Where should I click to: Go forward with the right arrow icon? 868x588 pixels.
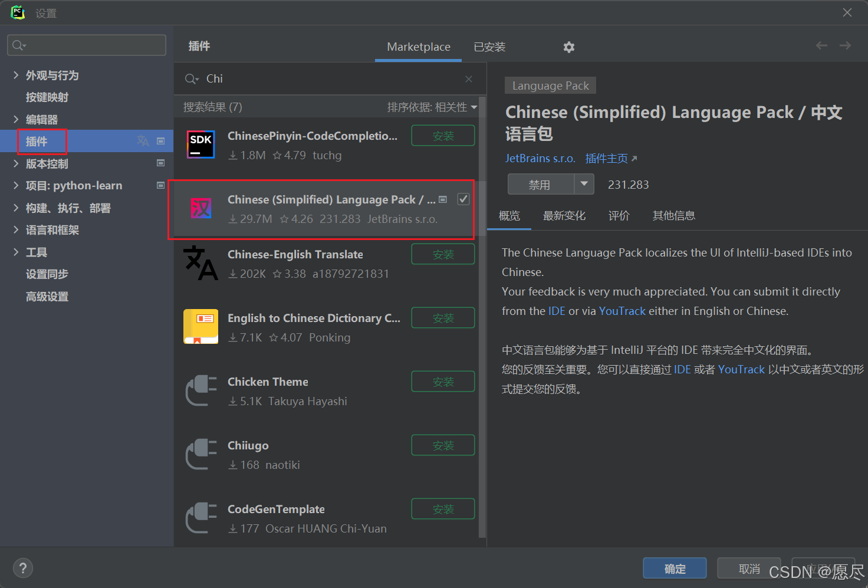point(846,45)
